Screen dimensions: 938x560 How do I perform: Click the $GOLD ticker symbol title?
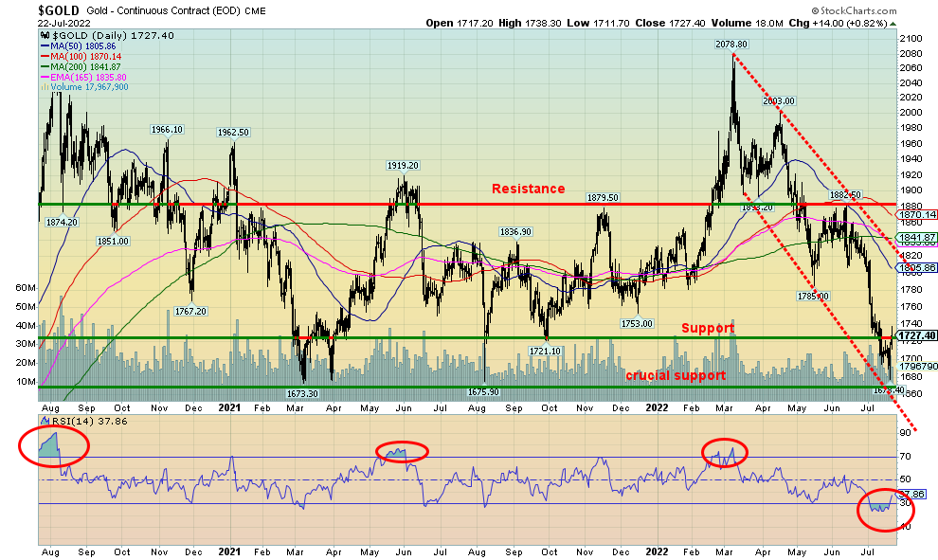[59, 9]
